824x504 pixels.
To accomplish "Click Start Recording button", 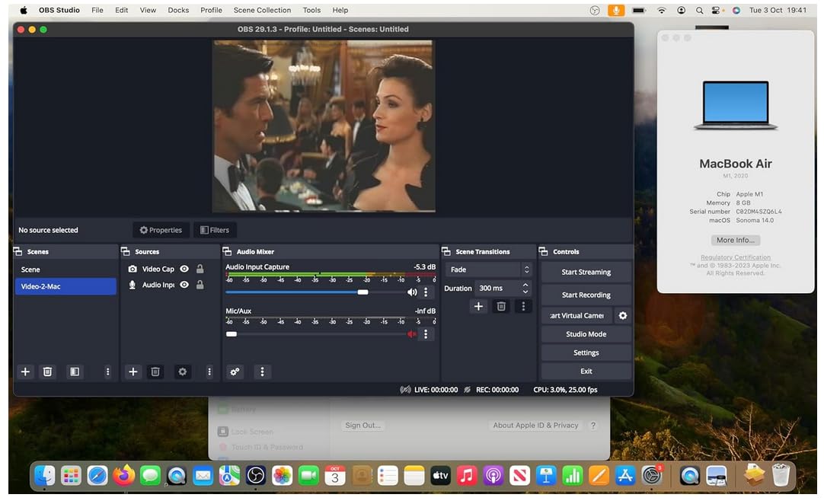I will (x=586, y=295).
